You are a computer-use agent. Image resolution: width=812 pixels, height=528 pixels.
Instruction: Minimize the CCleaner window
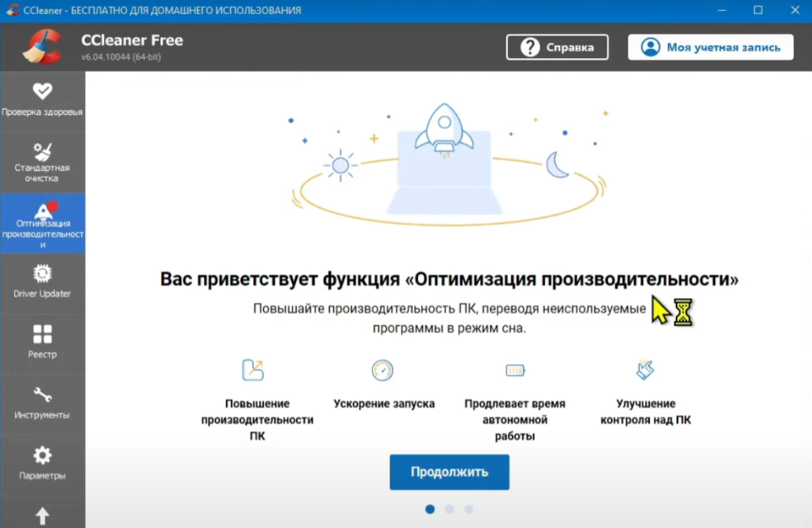(x=721, y=10)
